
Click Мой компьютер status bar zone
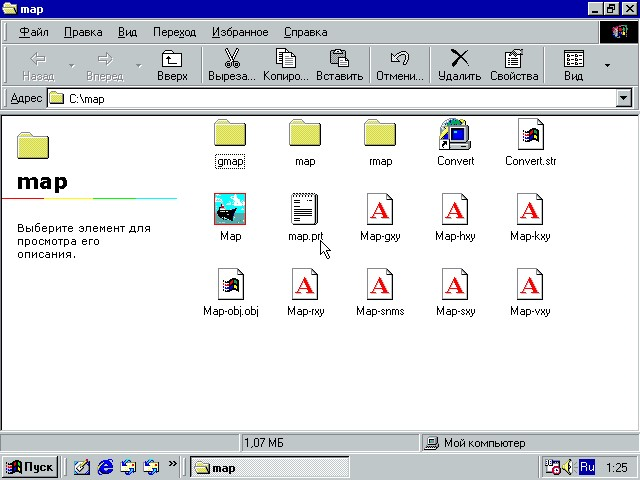click(529, 443)
